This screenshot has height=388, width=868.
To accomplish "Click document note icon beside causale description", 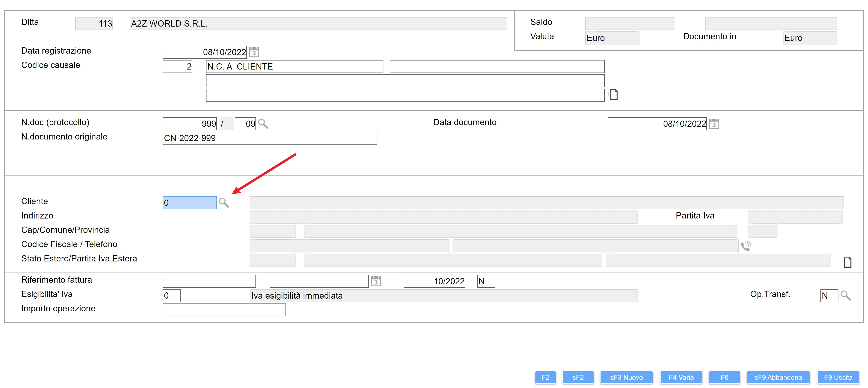I will (614, 95).
